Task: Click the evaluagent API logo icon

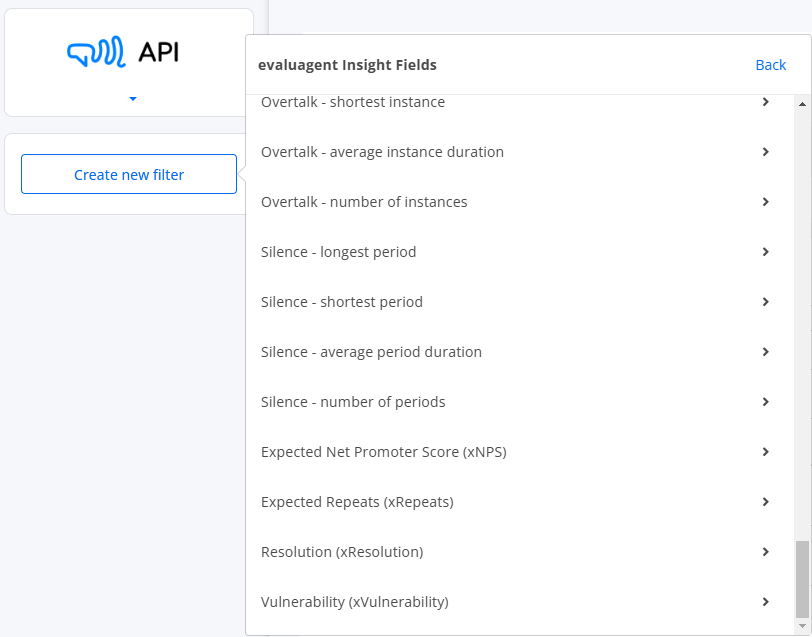Action: (x=96, y=52)
